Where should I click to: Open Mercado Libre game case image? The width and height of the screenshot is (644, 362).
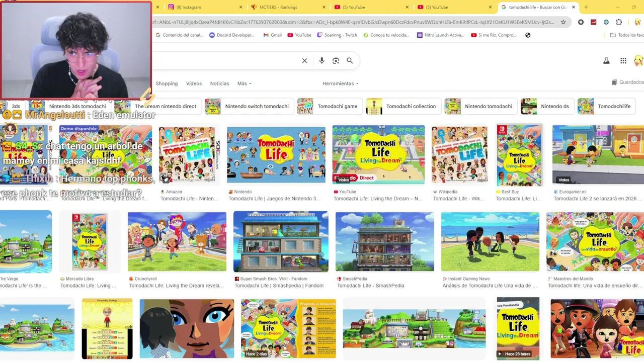[x=90, y=242]
